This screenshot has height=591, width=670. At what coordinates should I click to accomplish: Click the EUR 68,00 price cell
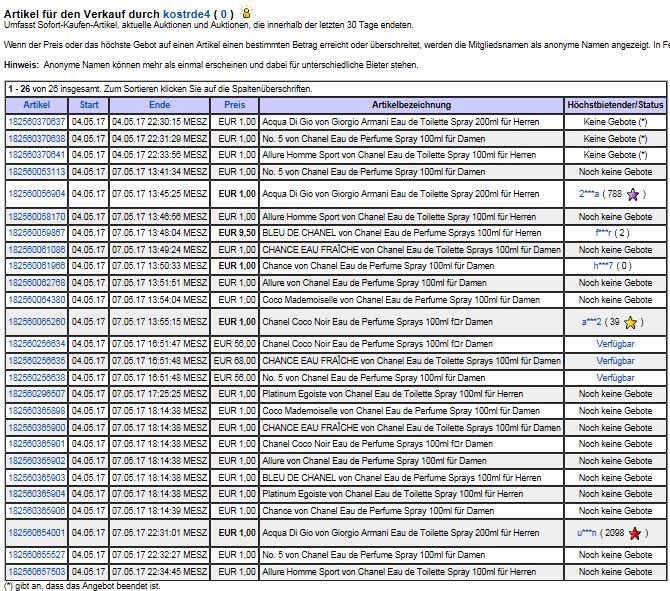(235, 361)
